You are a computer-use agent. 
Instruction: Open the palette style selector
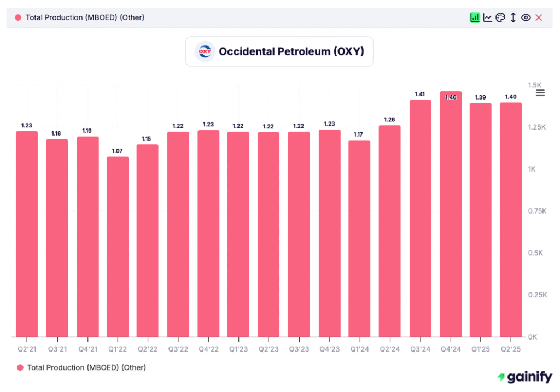pos(500,17)
